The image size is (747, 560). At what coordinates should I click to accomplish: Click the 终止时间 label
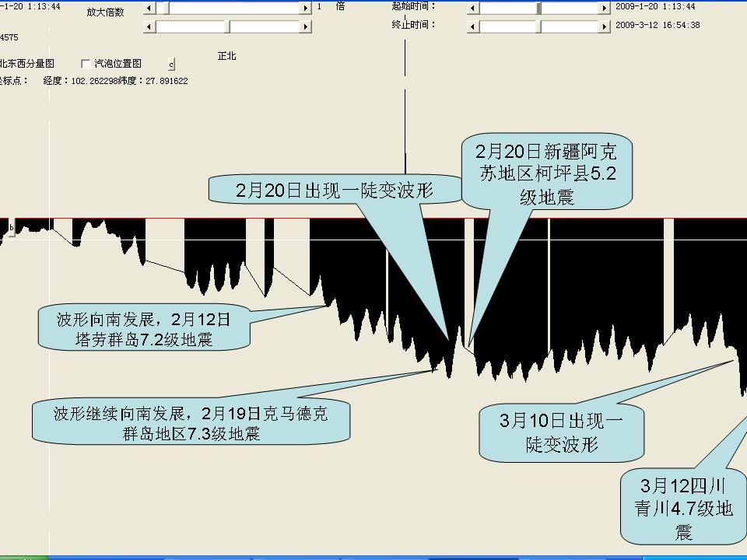(413, 25)
